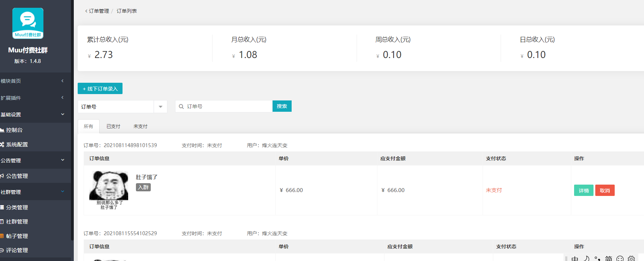Screen dimensions: 644x261
Task: Toggle IME Chinese/English mode (中)
Action: [575, 259]
